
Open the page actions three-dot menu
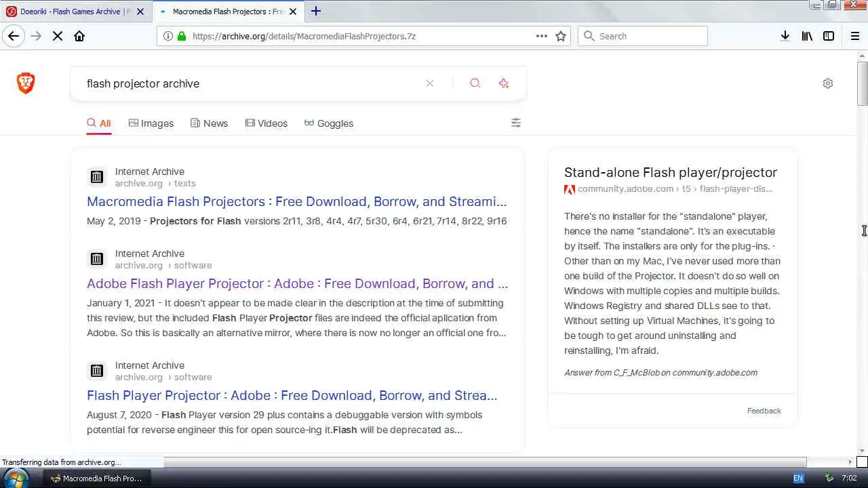[x=542, y=36]
